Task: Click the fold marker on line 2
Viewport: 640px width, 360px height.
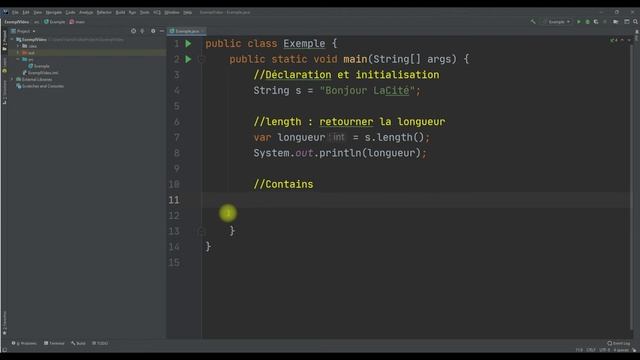Action: click(201, 59)
